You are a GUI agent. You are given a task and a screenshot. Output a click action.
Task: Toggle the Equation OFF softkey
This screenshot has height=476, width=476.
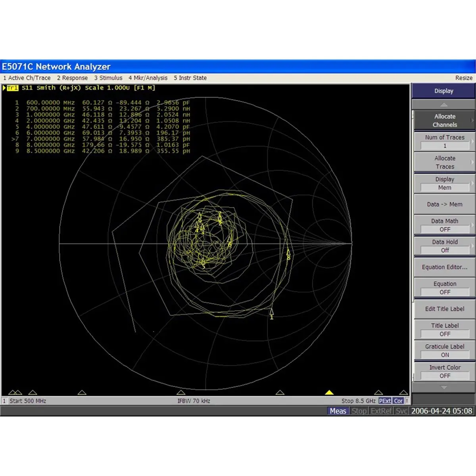point(445,288)
